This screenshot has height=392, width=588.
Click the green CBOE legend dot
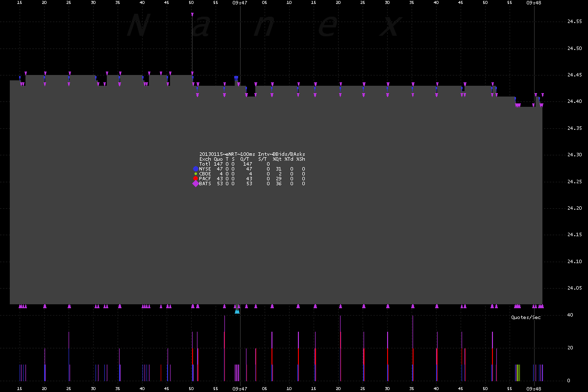pyautogui.click(x=196, y=173)
